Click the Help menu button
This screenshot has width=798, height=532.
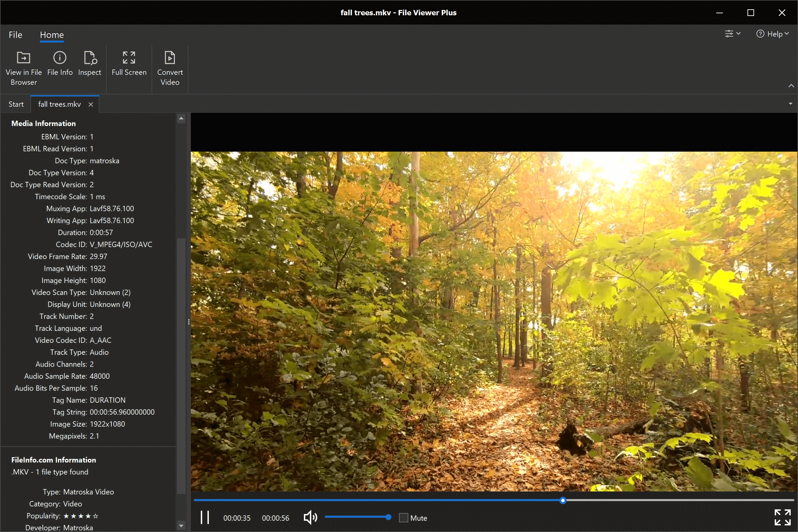[771, 35]
